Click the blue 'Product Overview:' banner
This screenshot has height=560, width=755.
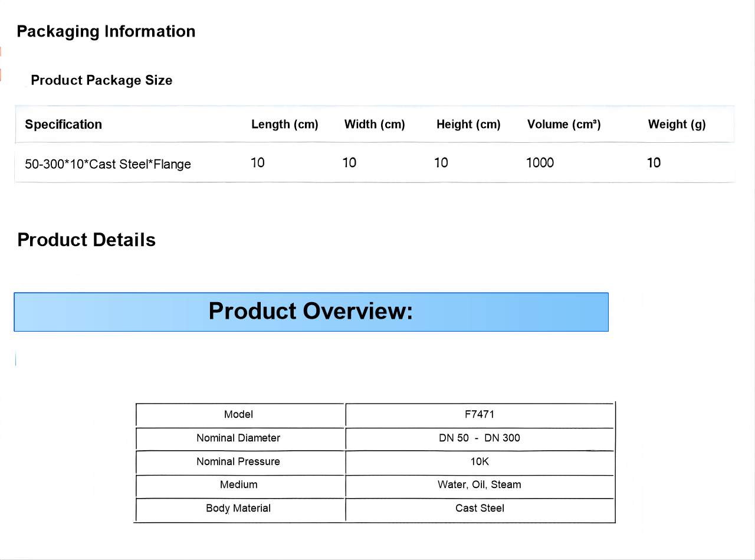point(311,312)
